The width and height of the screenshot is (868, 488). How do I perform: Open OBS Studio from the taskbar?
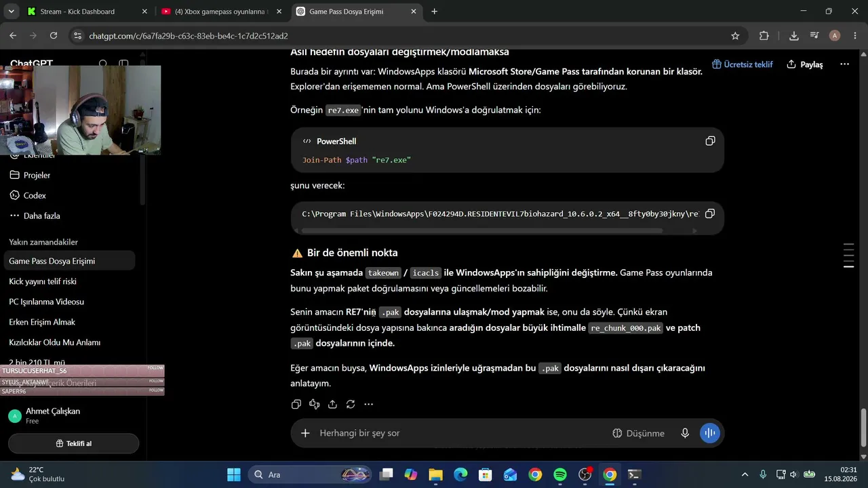[585, 474]
